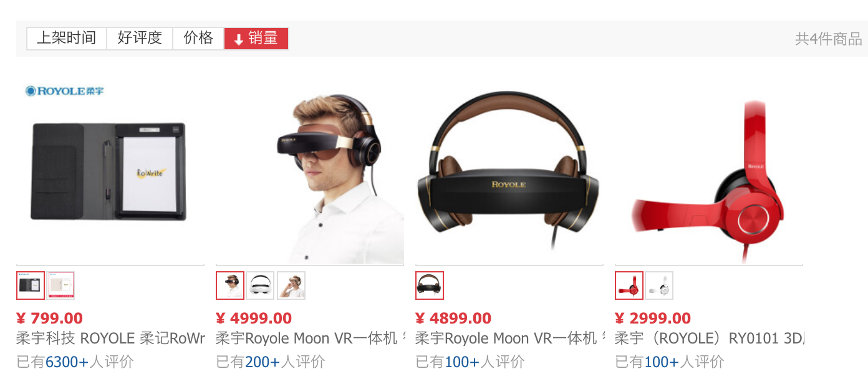Open the Moon VR man-wearing-headset image
Screen dimensions: 868x384
coord(310,170)
